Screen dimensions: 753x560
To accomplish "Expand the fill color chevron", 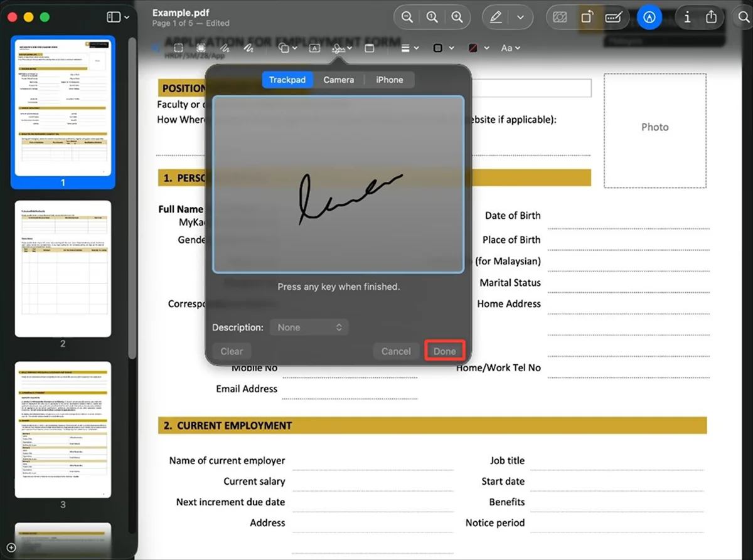I will 487,48.
